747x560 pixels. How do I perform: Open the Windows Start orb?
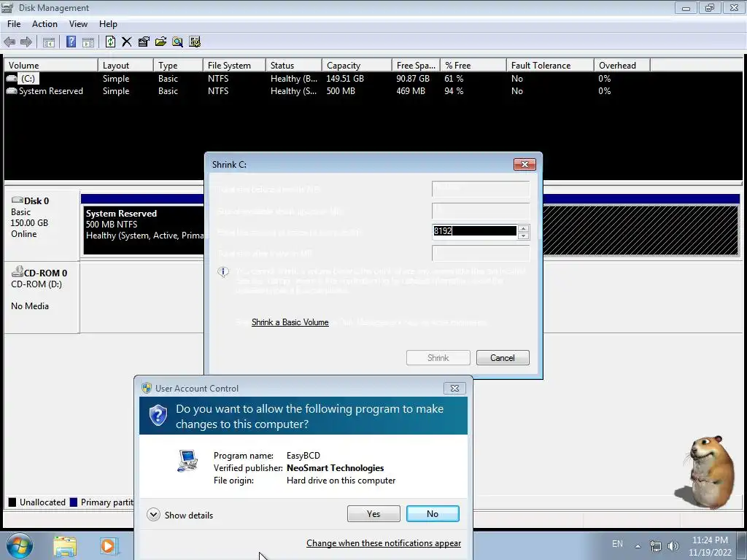coord(20,545)
